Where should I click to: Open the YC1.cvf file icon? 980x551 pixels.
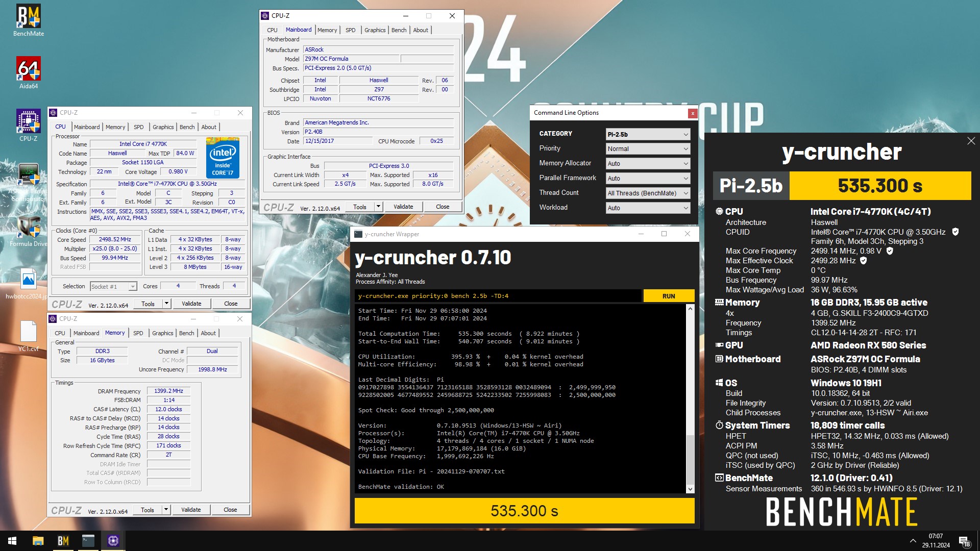pyautogui.click(x=29, y=336)
